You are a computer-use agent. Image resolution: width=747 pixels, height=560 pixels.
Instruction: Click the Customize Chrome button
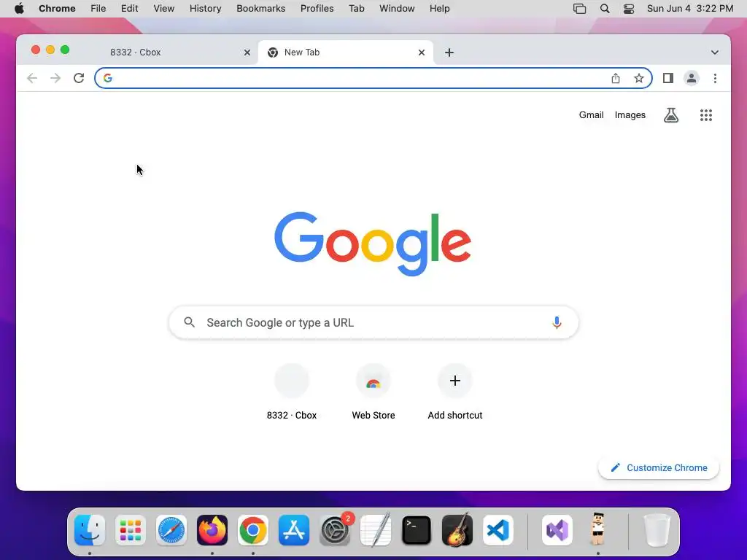(659, 467)
